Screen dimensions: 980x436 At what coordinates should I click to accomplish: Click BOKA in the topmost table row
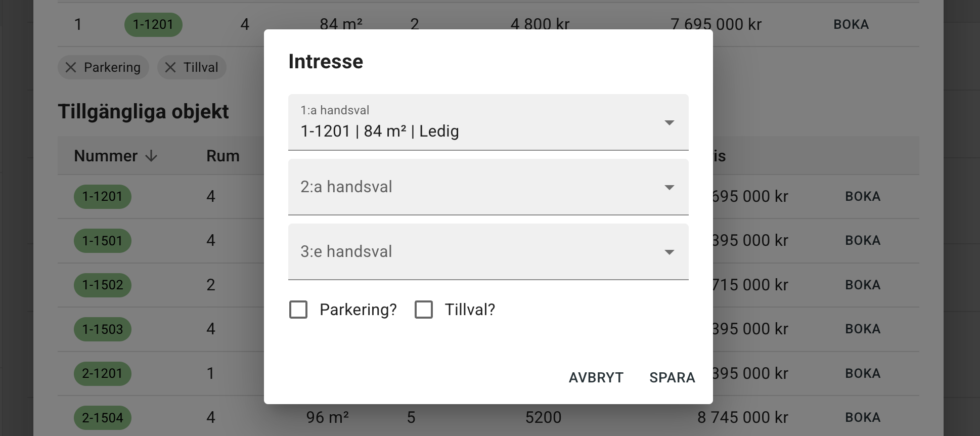851,24
